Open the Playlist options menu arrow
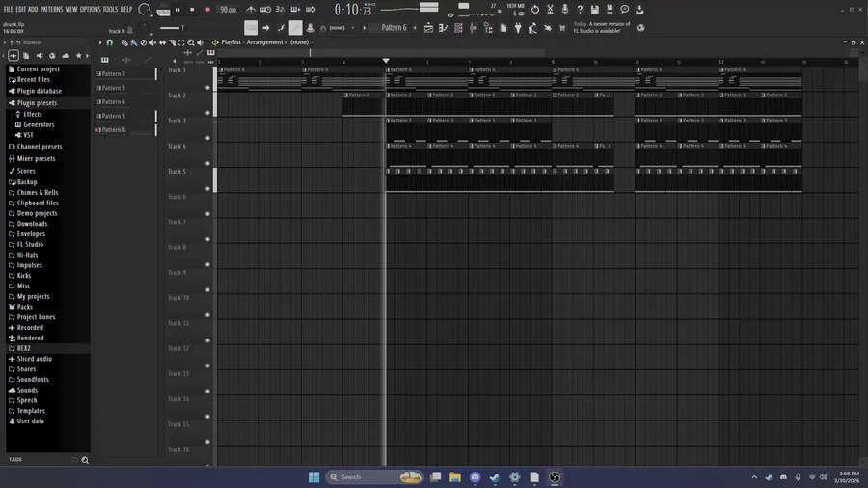868x488 pixels. click(100, 42)
